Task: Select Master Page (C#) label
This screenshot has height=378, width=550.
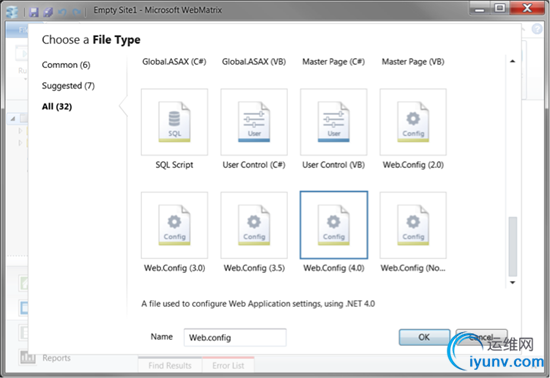Action: (334, 62)
